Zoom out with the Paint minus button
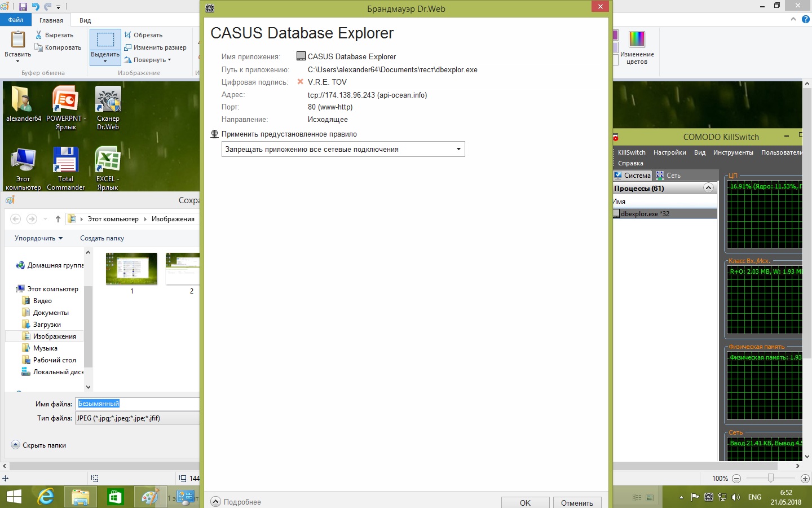812x508 pixels. [736, 479]
